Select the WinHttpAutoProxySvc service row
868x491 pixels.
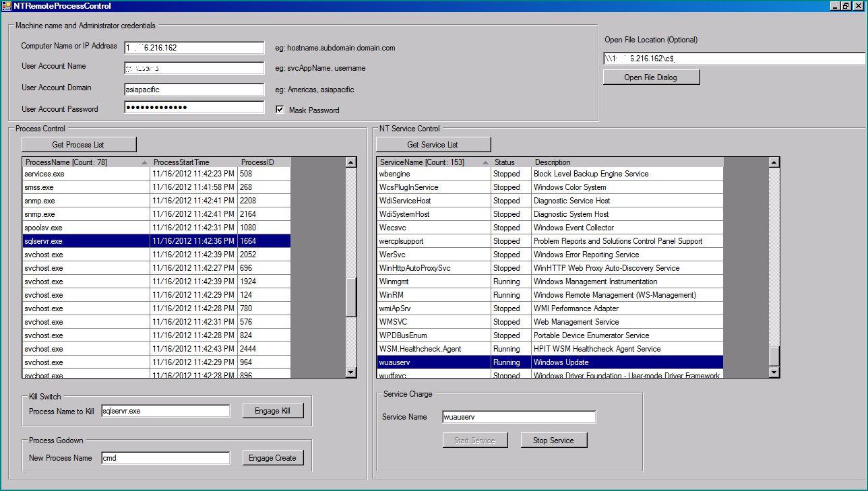coord(550,268)
